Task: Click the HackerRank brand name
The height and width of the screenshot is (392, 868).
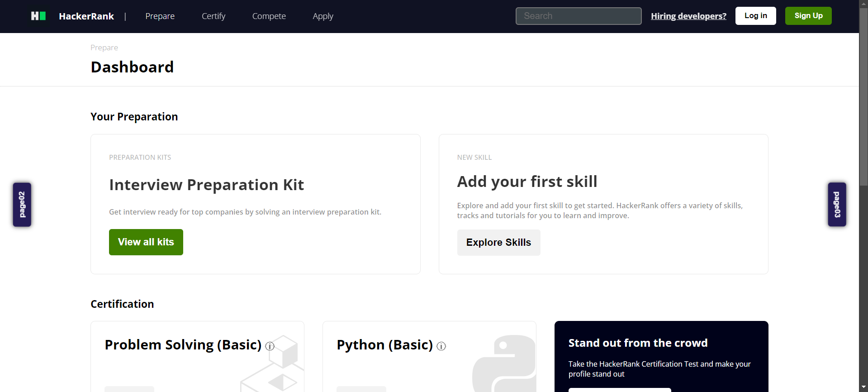Action: [x=86, y=16]
